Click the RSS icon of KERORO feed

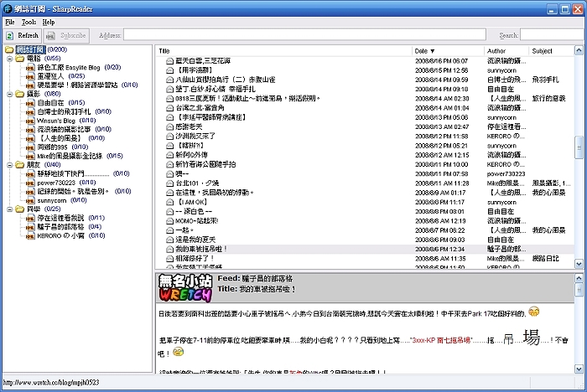click(30, 236)
